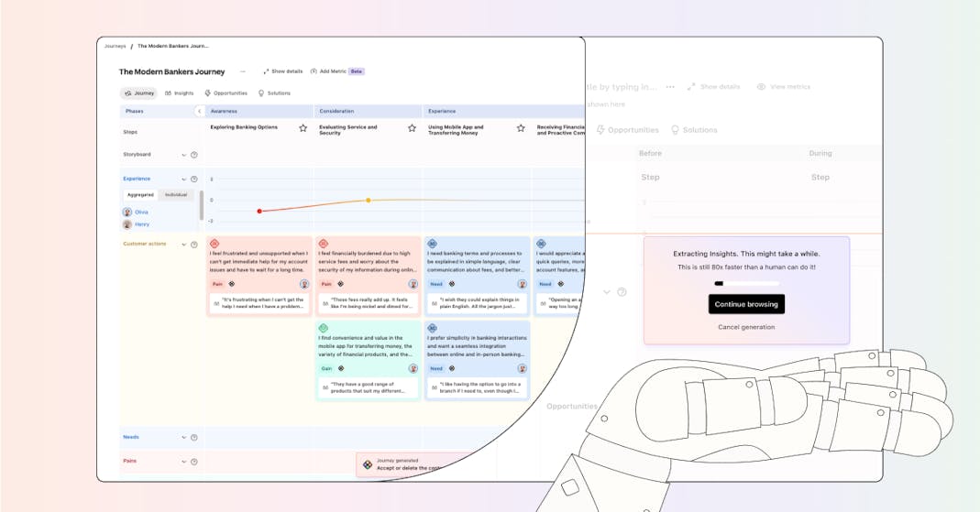Click Henry's persona avatar

(x=127, y=224)
